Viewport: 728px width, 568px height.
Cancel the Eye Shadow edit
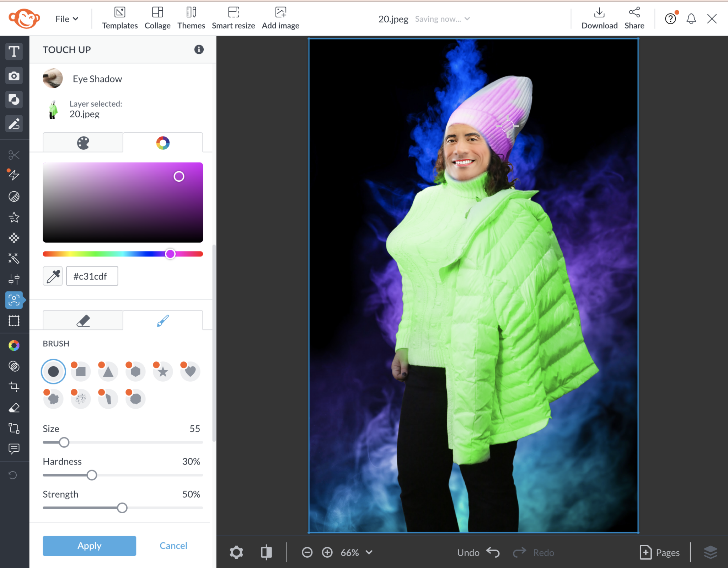click(x=173, y=546)
